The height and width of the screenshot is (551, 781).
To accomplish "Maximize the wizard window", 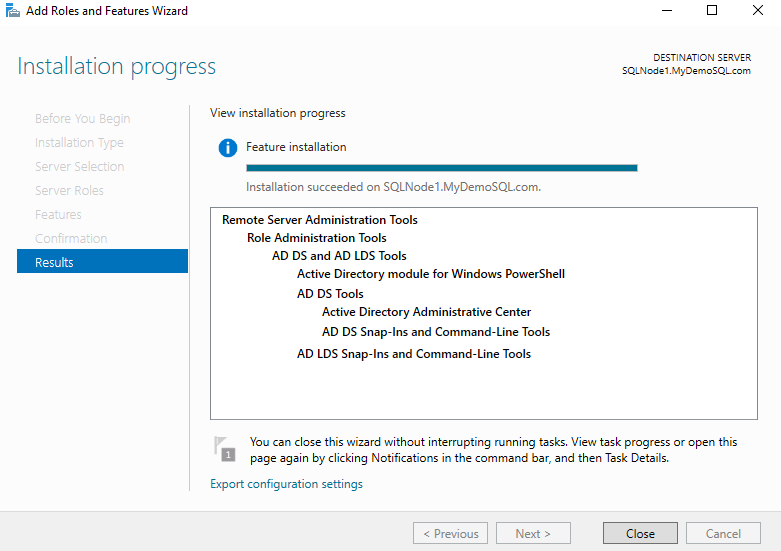I will pyautogui.click(x=712, y=10).
